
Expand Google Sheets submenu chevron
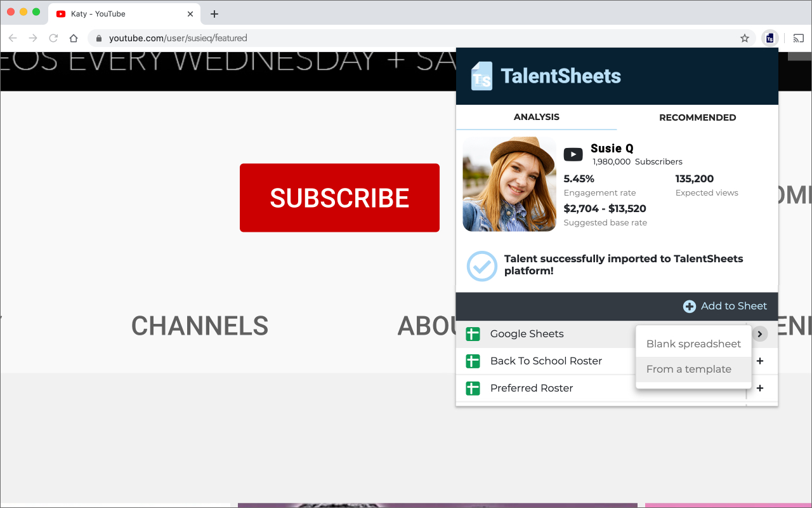(760, 334)
